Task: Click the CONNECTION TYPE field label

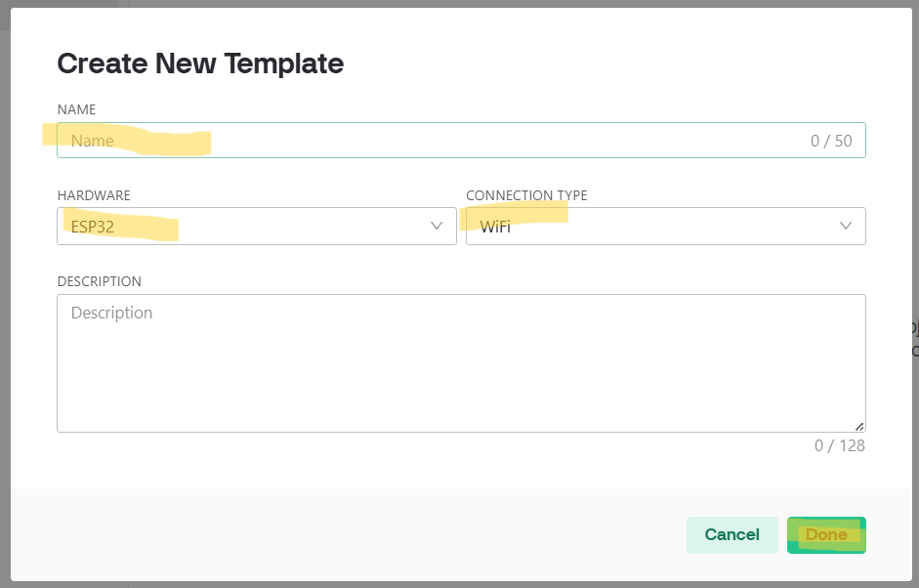Action: (526, 195)
